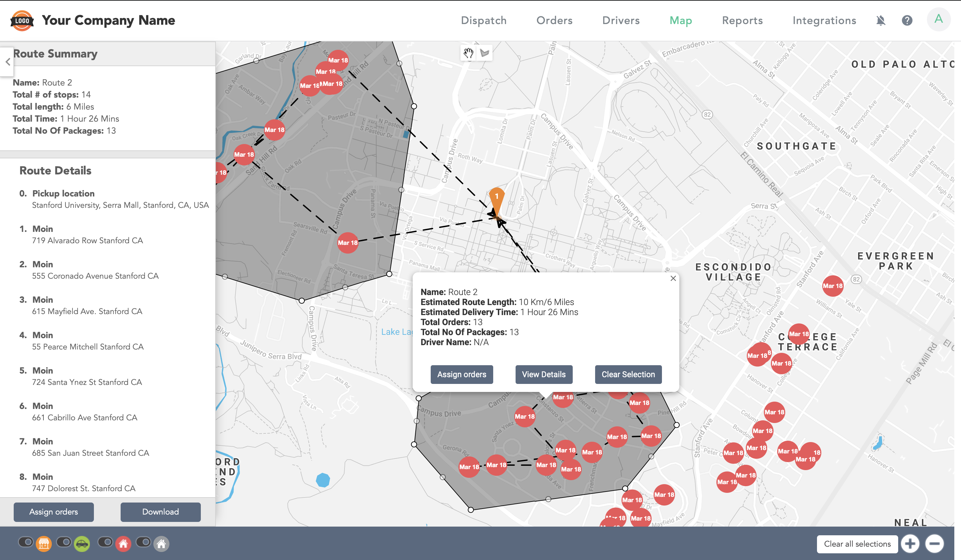961x560 pixels.
Task: Select the polygon draw tool on map
Action: [x=485, y=53]
